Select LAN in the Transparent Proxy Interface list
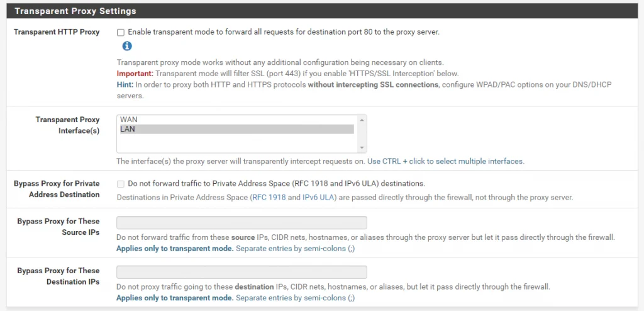Screen dimensions: 644x311 (236, 129)
